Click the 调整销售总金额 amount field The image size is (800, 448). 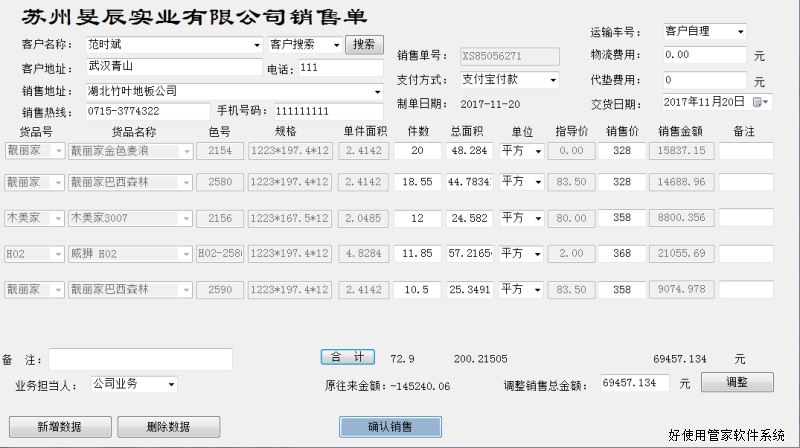634,383
